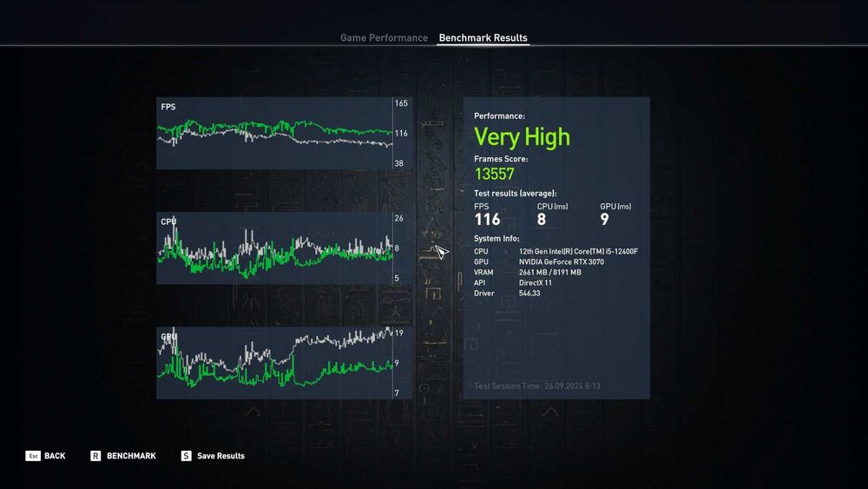Click the Esc key icon
This screenshot has width=868, height=489.
point(33,456)
